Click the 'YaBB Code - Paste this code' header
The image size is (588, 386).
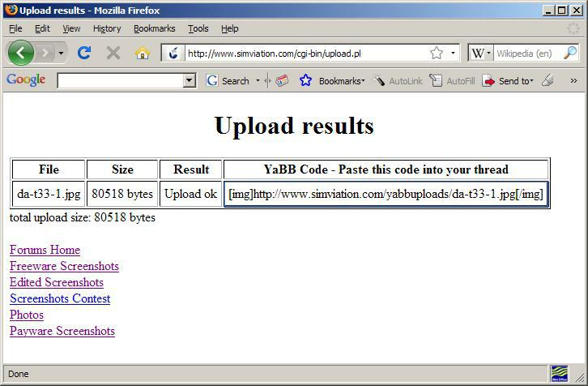pyautogui.click(x=386, y=169)
